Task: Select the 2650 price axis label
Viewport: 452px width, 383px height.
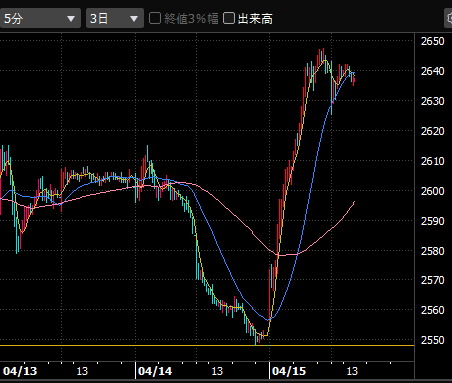Action: click(x=433, y=41)
